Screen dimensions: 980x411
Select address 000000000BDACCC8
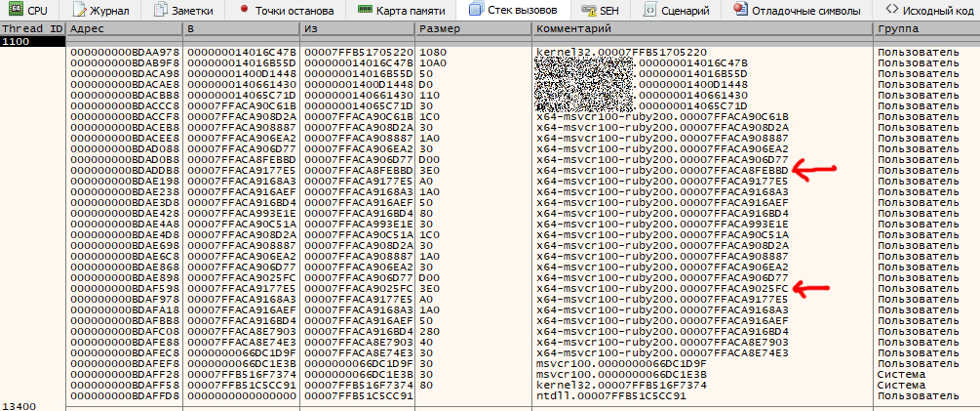tap(125, 106)
